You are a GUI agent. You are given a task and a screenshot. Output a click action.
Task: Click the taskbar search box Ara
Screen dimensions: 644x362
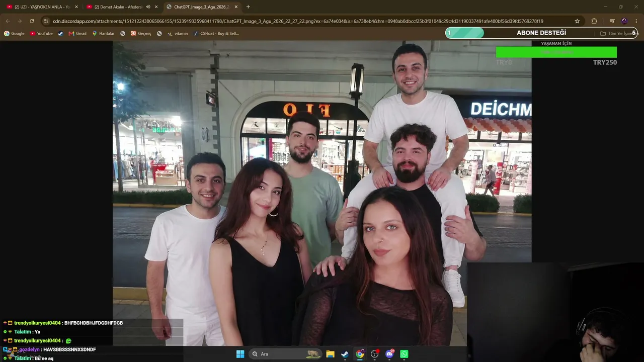pos(285,354)
